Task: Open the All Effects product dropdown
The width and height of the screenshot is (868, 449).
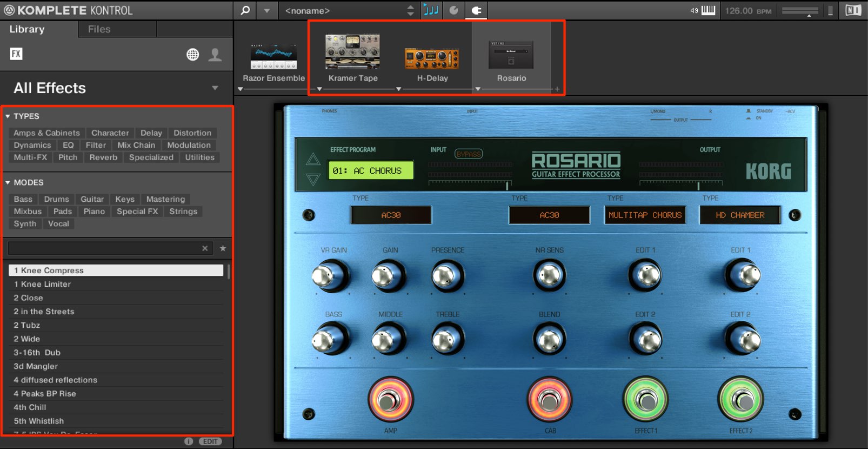Action: click(x=215, y=88)
